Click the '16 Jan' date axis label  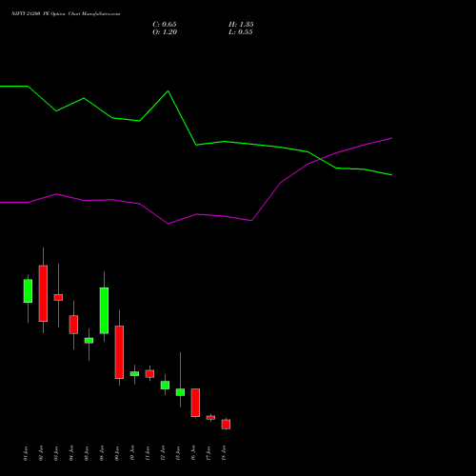coord(193,453)
